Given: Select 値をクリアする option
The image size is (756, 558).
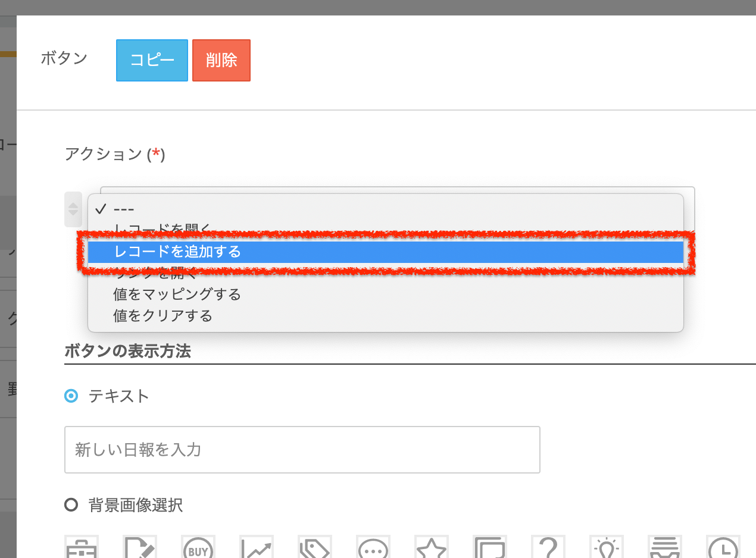Looking at the screenshot, I should pos(386,316).
